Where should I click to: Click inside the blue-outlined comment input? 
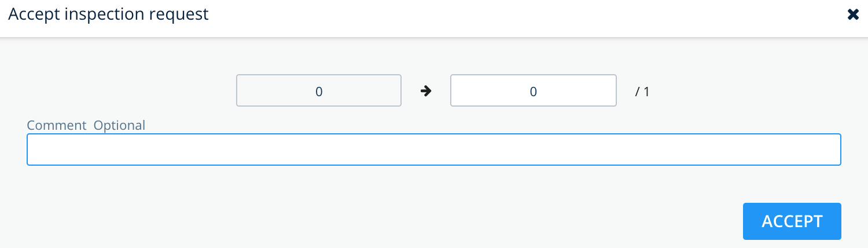tap(434, 149)
